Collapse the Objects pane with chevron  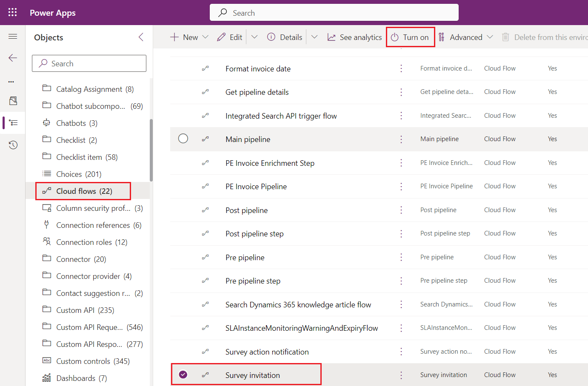point(141,37)
